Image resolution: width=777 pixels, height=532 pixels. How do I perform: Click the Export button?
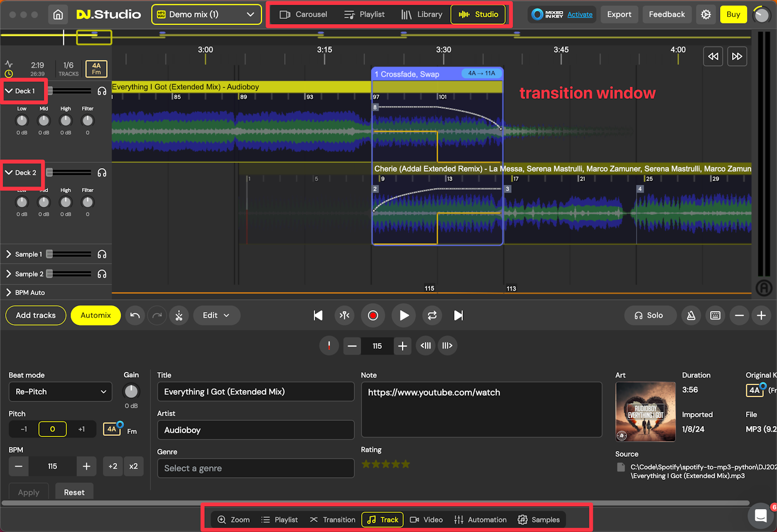[619, 15]
